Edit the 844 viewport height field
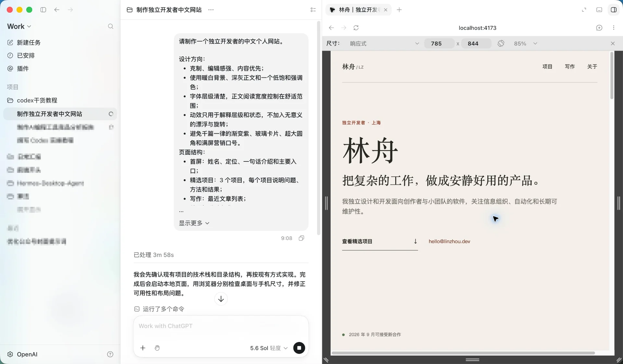The height and width of the screenshot is (364, 623). [476, 43]
